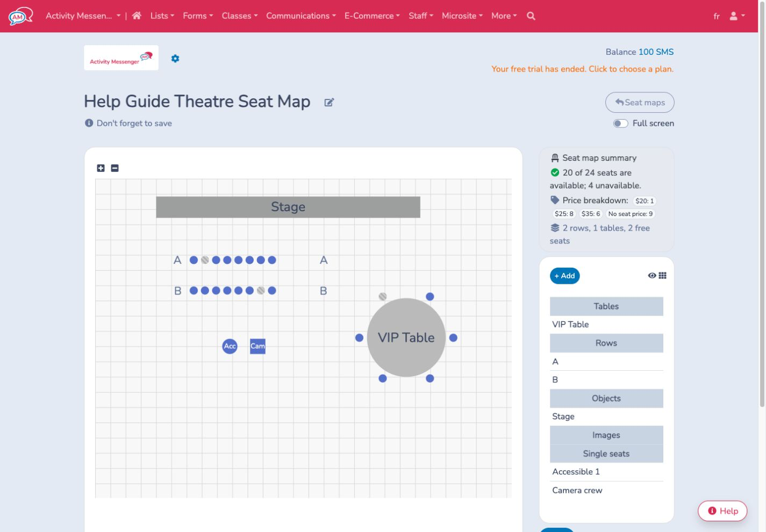Select Camera crew in Single seats

[x=606, y=490]
